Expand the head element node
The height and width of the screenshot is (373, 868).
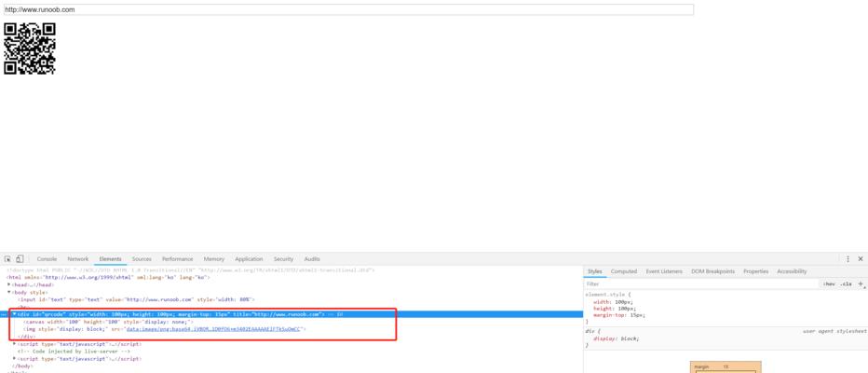pyautogui.click(x=9, y=284)
